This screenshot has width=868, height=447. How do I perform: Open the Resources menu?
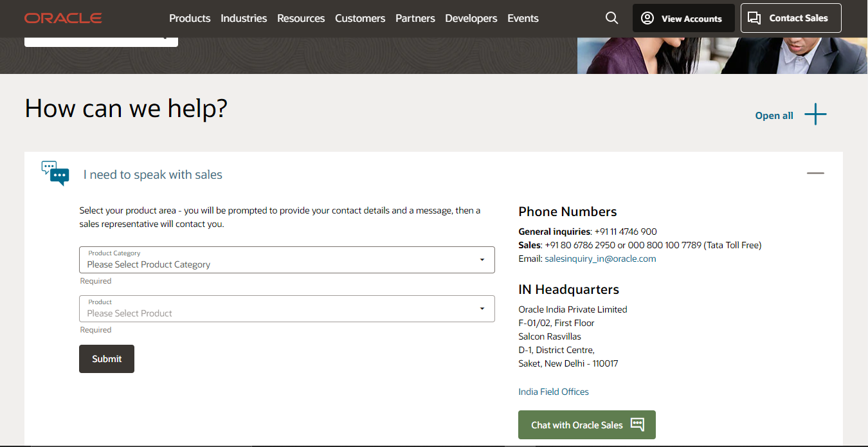[301, 18]
